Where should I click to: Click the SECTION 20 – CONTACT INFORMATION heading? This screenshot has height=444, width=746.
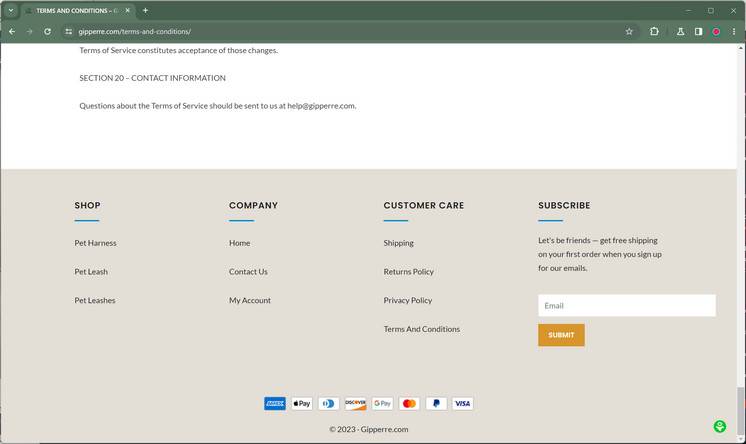152,78
